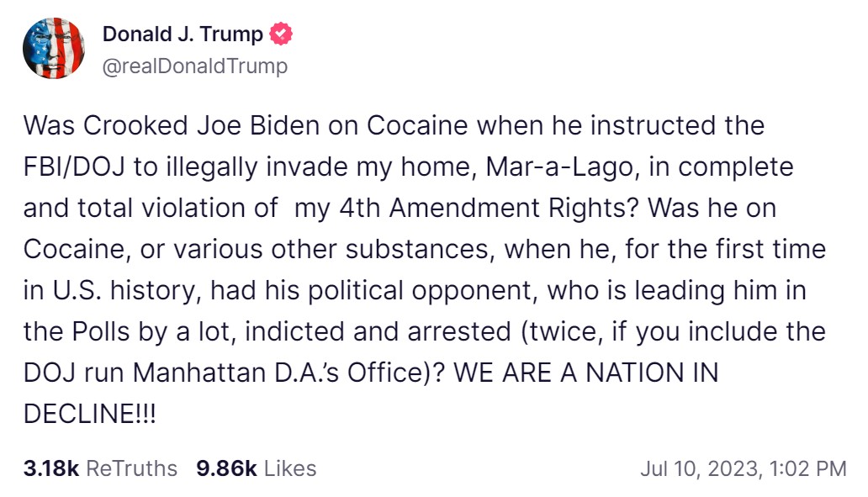Click the ReTruths label
Screen dimensions: 868x497
[132, 468]
